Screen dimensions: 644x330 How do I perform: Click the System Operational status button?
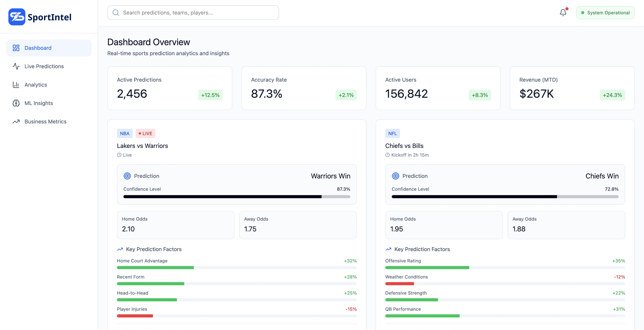605,12
